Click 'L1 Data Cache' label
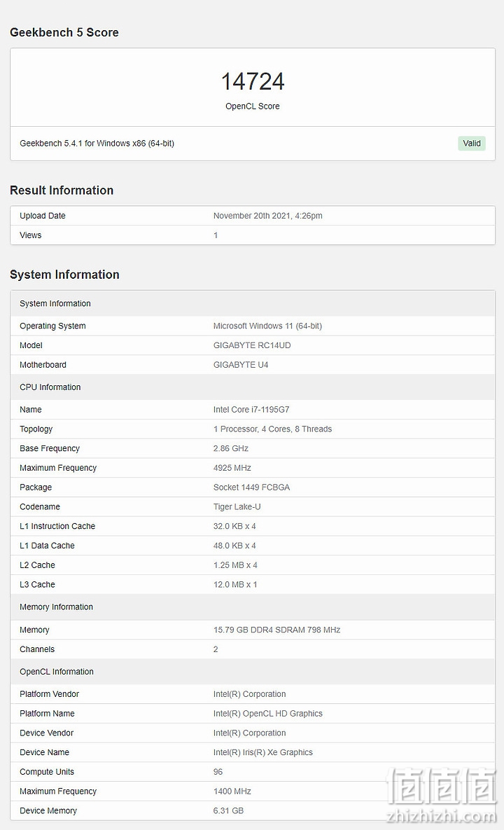Screen dimensions: 504x830 tap(46, 546)
